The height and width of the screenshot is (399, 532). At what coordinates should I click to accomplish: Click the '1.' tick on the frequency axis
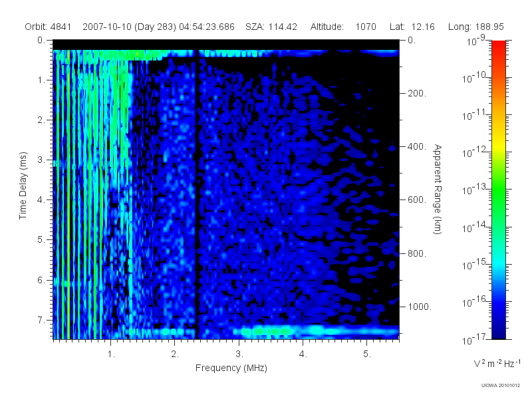click(111, 354)
